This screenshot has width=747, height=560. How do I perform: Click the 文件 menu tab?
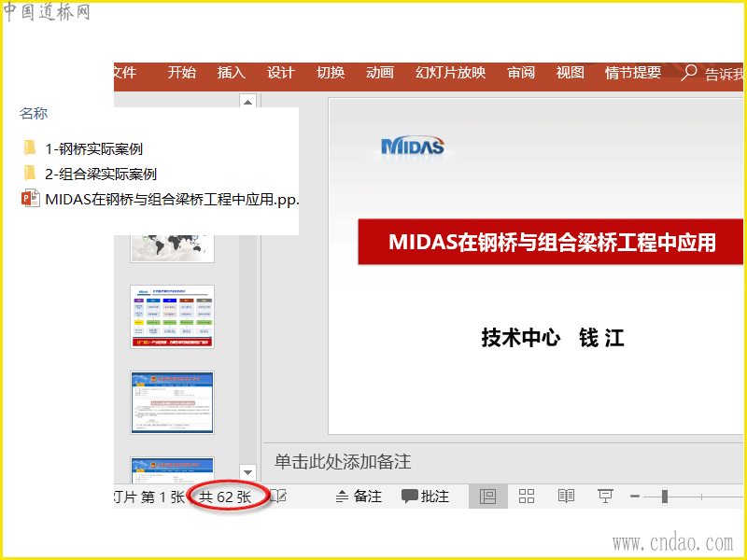point(125,73)
